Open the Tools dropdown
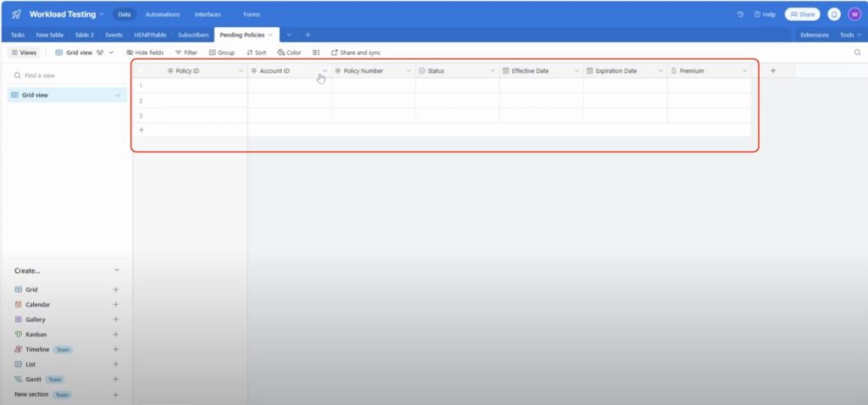Image resolution: width=868 pixels, height=405 pixels. click(850, 35)
